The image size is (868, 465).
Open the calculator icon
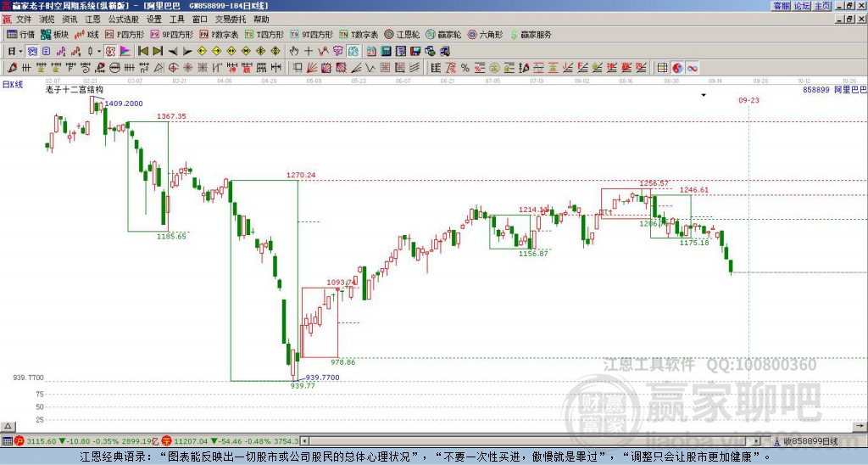(386, 52)
